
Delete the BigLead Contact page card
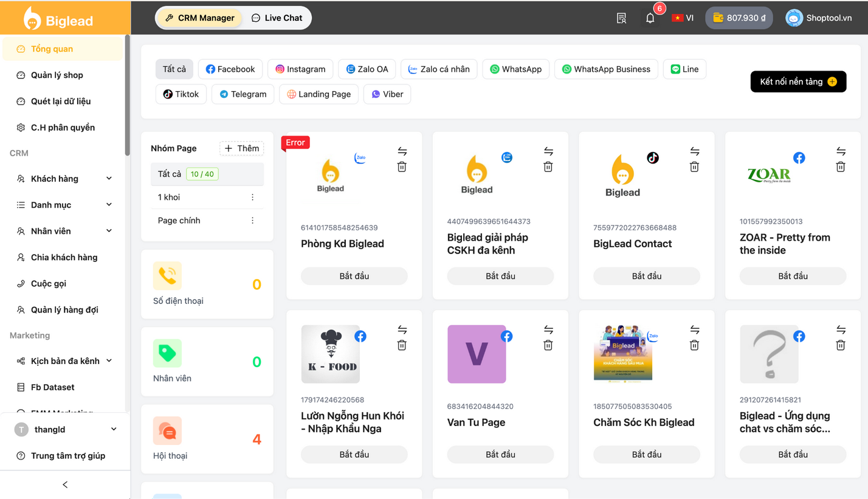tap(695, 167)
